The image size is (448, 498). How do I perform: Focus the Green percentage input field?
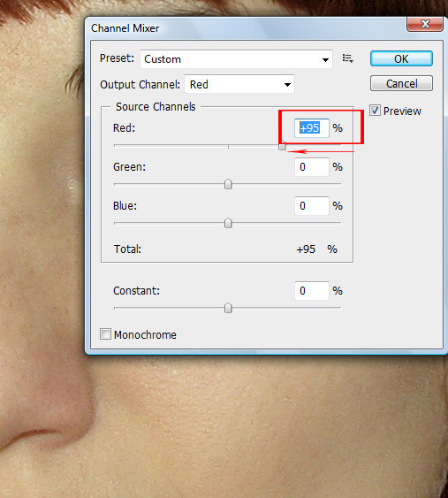pyautogui.click(x=312, y=167)
